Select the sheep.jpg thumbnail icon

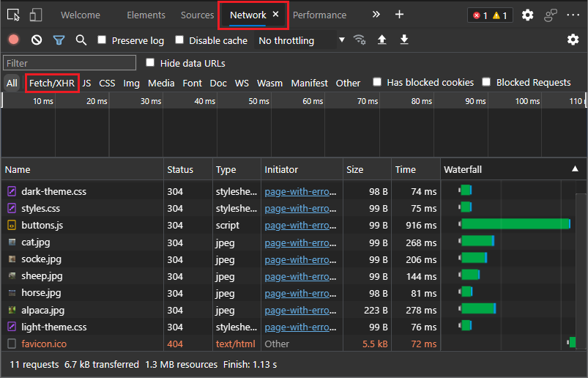pos(12,276)
